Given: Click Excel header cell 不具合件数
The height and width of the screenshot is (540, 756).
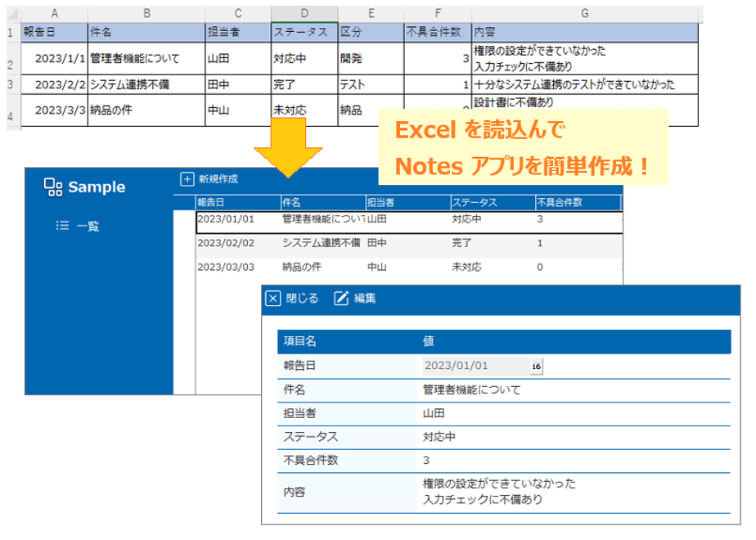Looking at the screenshot, I should (437, 32).
